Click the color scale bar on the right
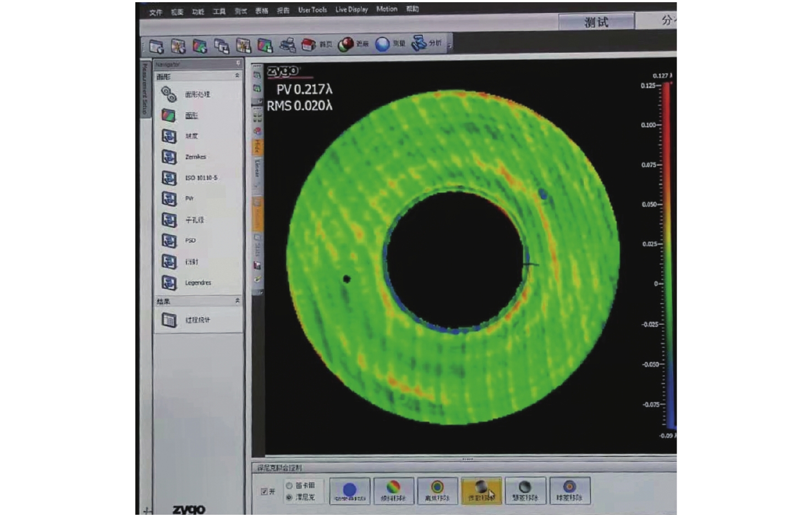812x517 pixels. 667,253
